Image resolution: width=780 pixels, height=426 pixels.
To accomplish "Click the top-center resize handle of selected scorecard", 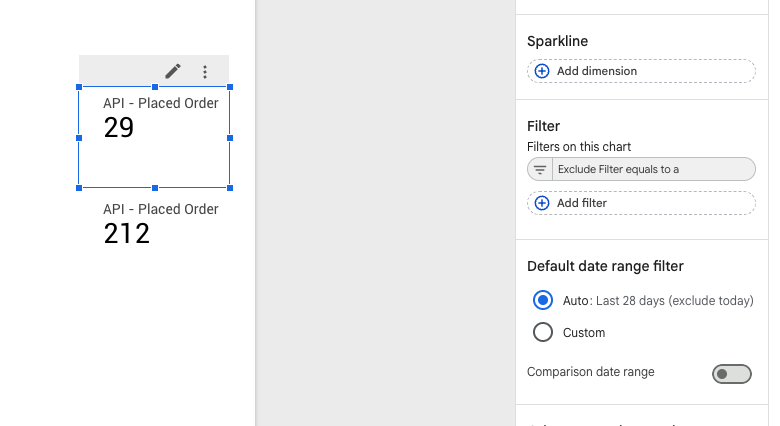I will [154, 87].
